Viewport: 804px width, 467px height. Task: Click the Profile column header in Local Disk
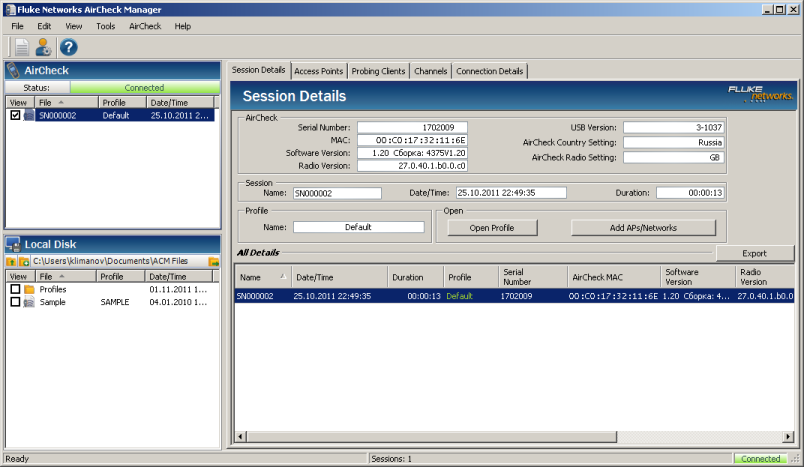pyautogui.click(x=120, y=276)
